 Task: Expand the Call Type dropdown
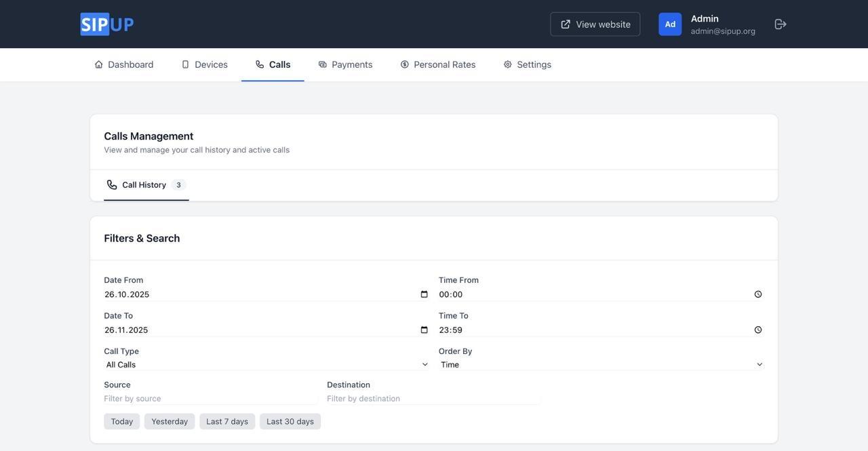pos(267,365)
